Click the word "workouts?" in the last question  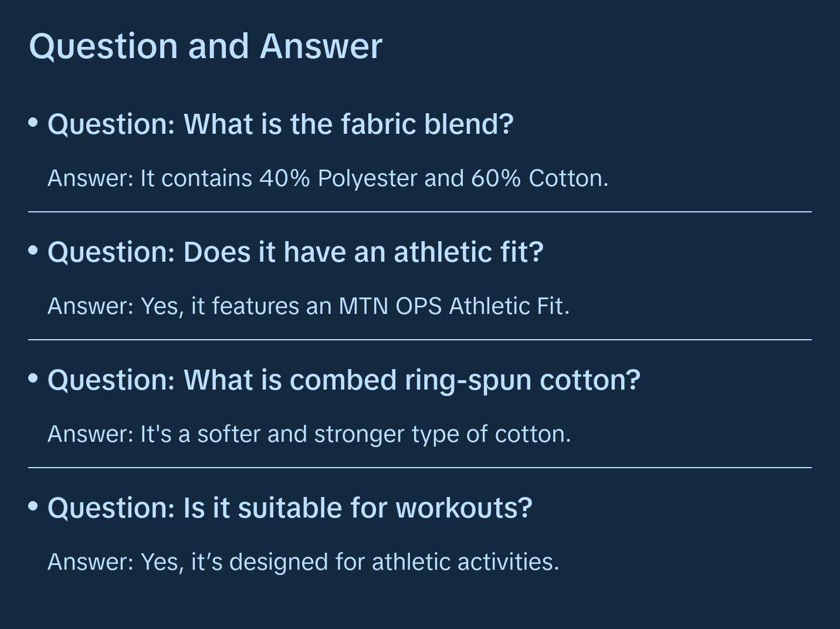pos(464,508)
